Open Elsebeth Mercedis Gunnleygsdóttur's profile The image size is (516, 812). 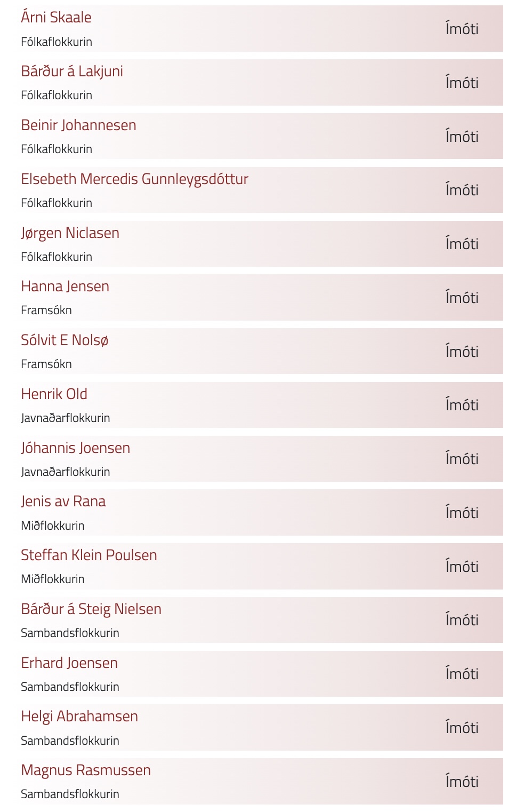click(x=134, y=179)
